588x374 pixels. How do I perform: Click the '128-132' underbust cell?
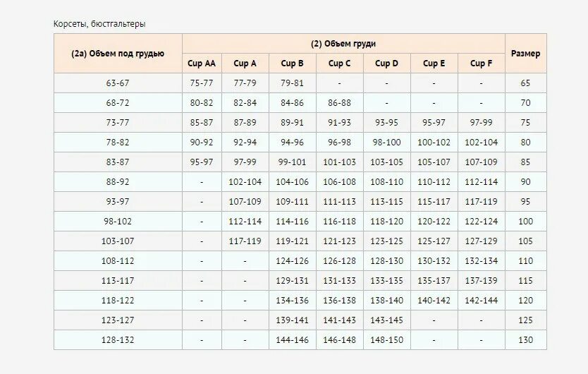click(118, 340)
